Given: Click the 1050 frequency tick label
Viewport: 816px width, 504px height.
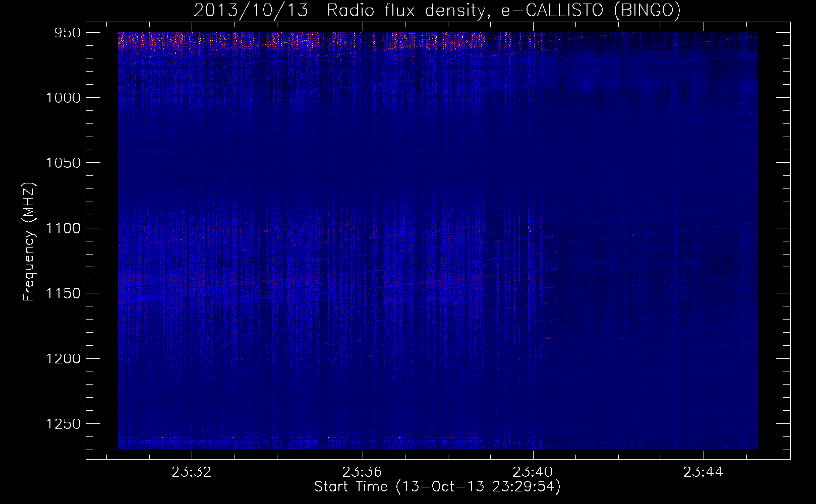Looking at the screenshot, I should coord(64,163).
